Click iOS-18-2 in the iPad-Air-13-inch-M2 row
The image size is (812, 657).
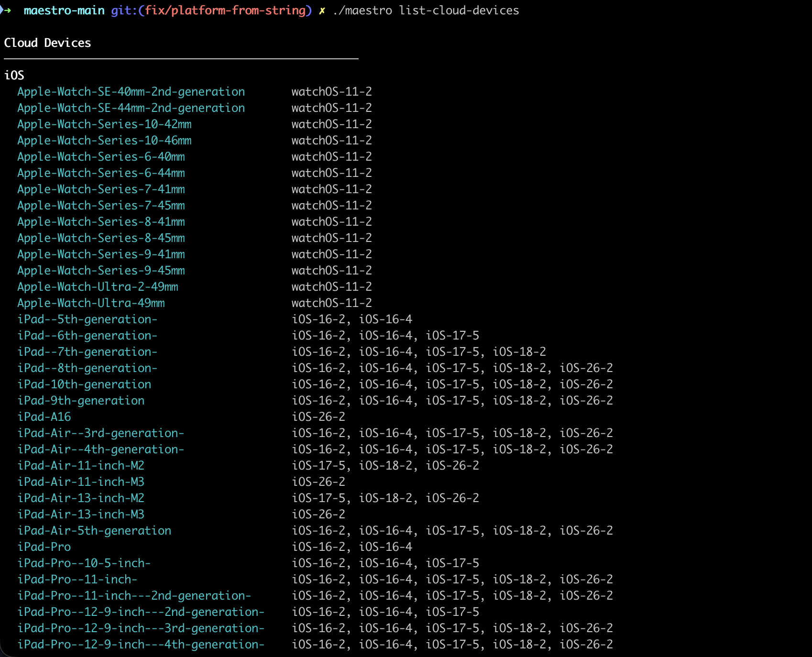click(x=385, y=498)
